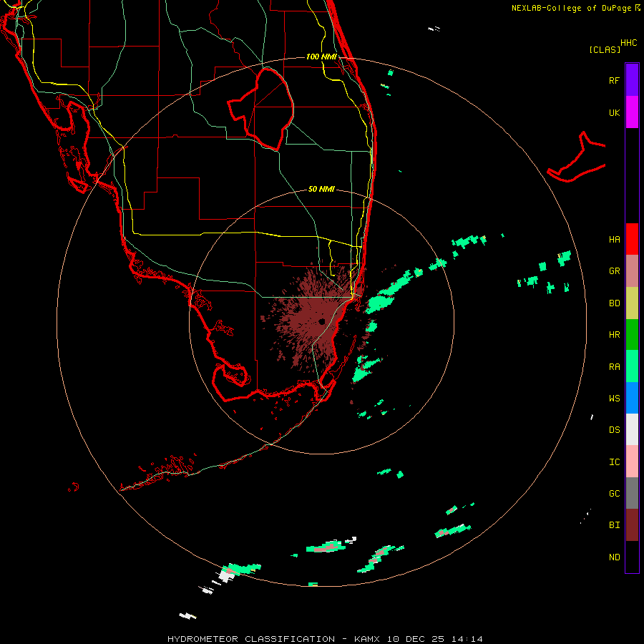
Task: Click the HA red legend swatch
Action: pyautogui.click(x=632, y=239)
